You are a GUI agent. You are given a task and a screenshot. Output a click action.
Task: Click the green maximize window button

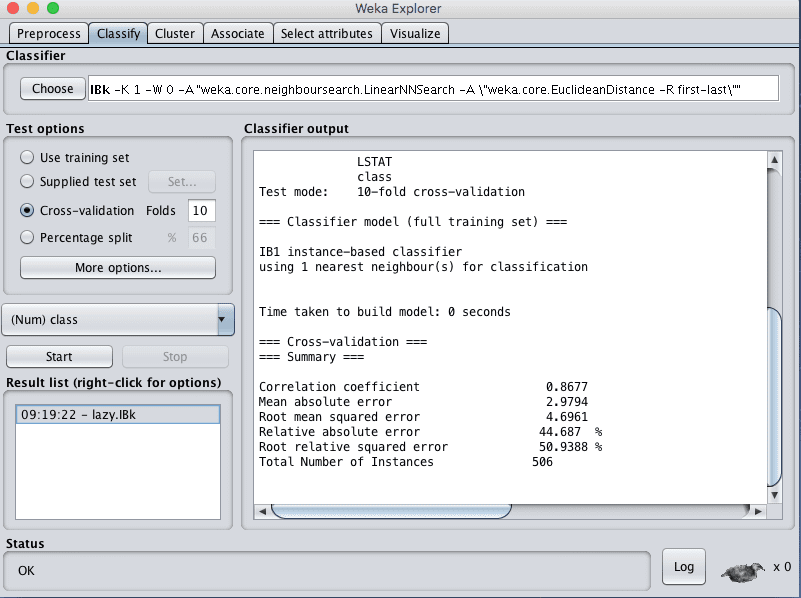(x=53, y=8)
